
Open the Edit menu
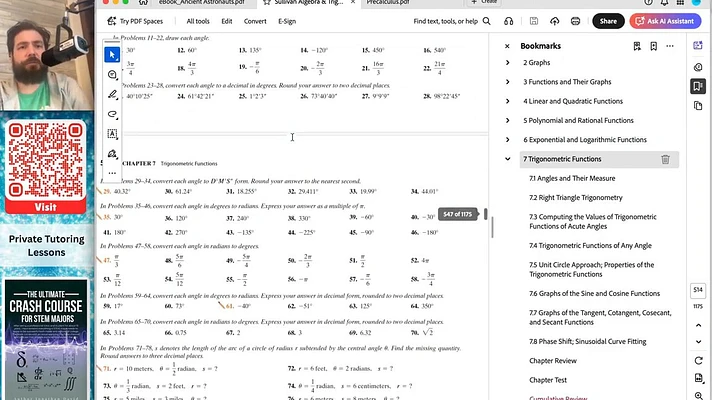point(227,21)
